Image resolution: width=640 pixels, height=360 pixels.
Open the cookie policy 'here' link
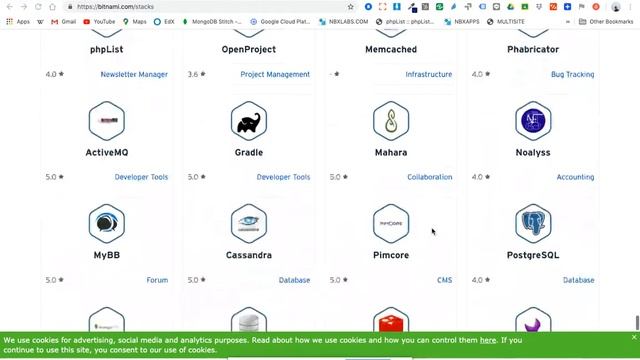(x=488, y=340)
